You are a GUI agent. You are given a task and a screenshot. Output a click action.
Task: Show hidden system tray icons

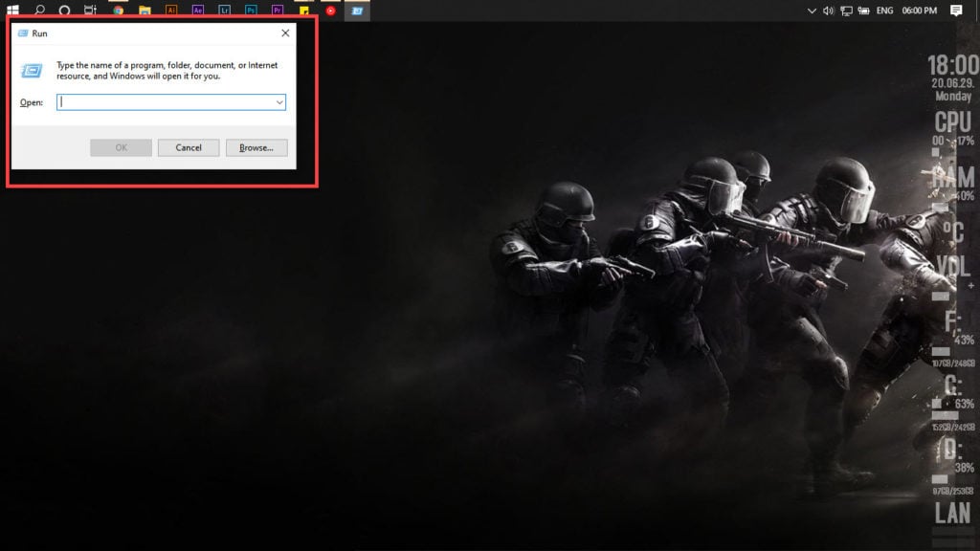coord(812,11)
